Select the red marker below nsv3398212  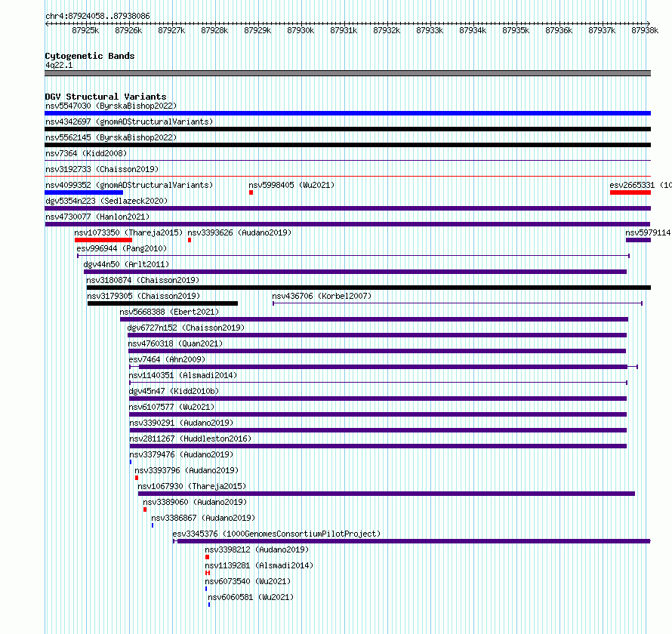click(x=208, y=557)
